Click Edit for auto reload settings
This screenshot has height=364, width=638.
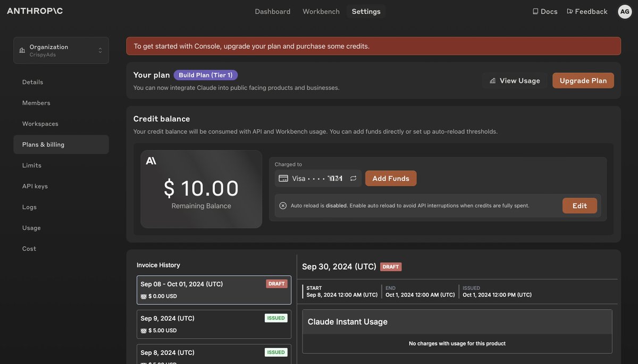tap(580, 206)
